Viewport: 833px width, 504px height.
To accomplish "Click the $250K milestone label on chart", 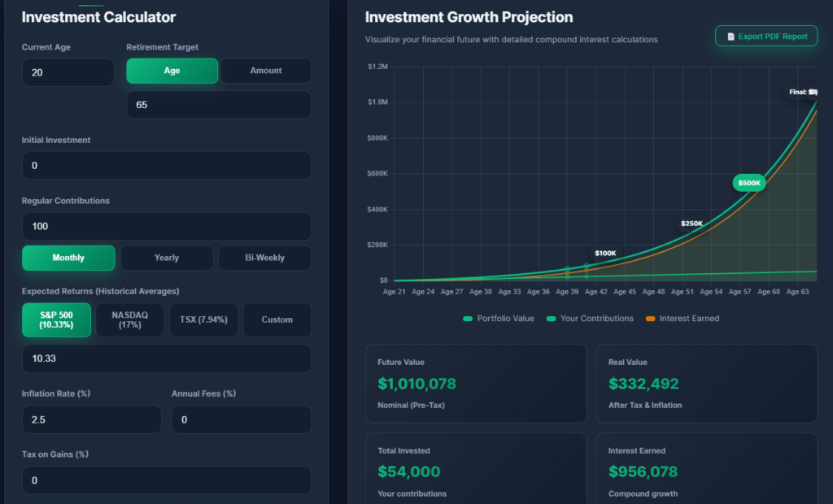I will tap(691, 224).
